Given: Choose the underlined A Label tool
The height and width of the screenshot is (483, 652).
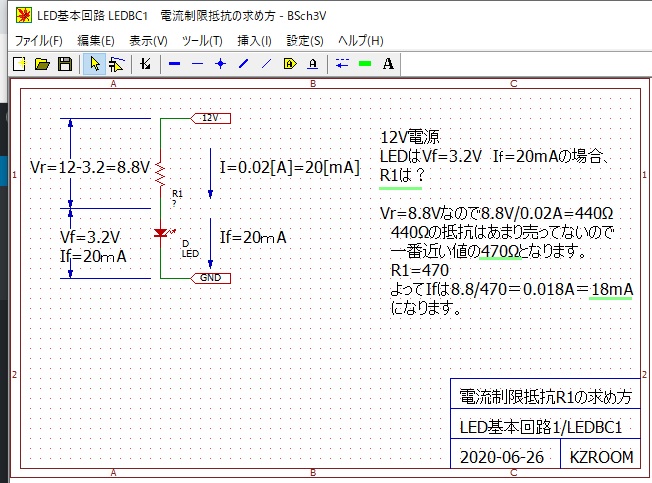Looking at the screenshot, I should [x=313, y=64].
